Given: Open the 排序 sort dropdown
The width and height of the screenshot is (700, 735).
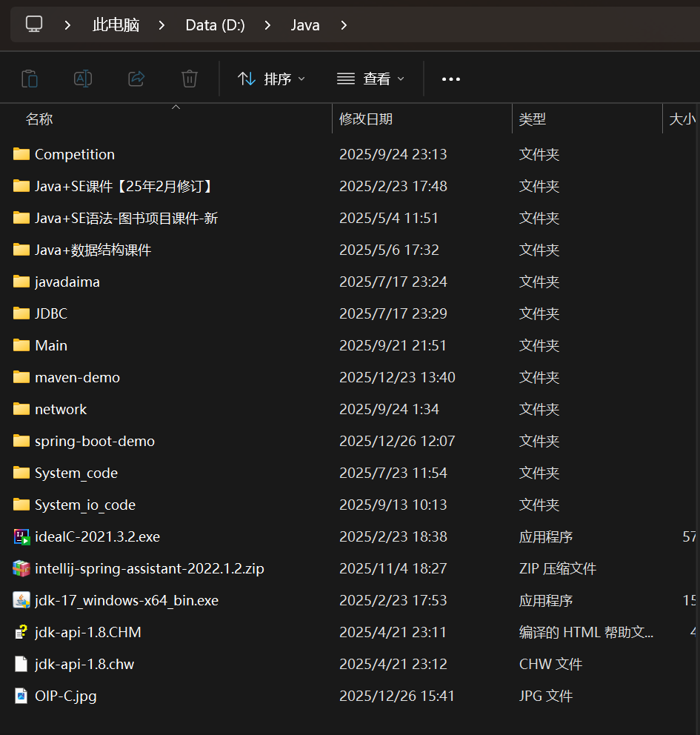Looking at the screenshot, I should point(271,79).
